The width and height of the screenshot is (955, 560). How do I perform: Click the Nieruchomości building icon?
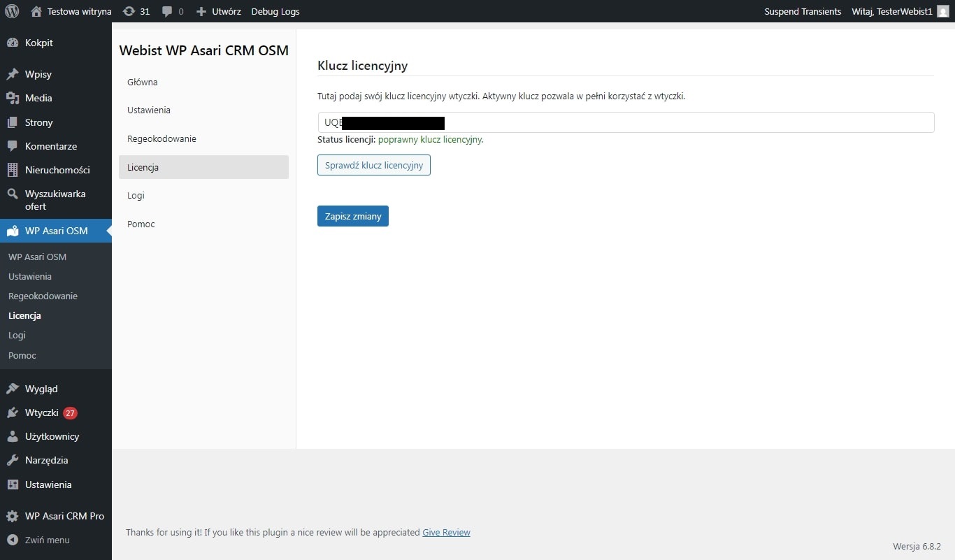(12, 170)
